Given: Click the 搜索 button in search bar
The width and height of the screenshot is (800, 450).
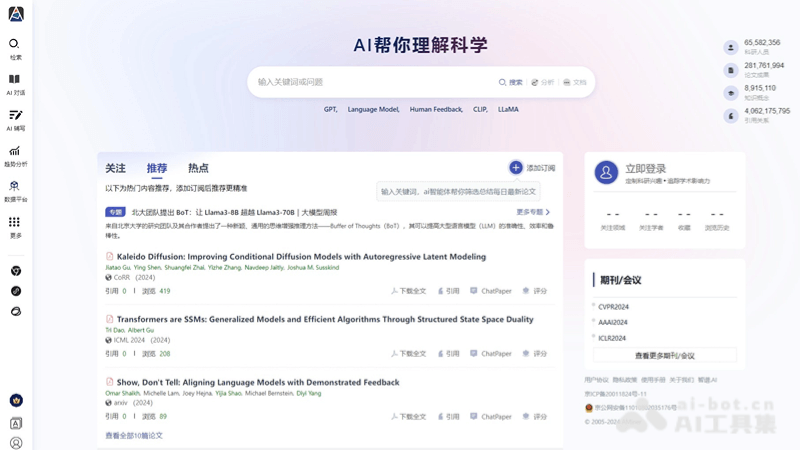Looking at the screenshot, I should 511,82.
